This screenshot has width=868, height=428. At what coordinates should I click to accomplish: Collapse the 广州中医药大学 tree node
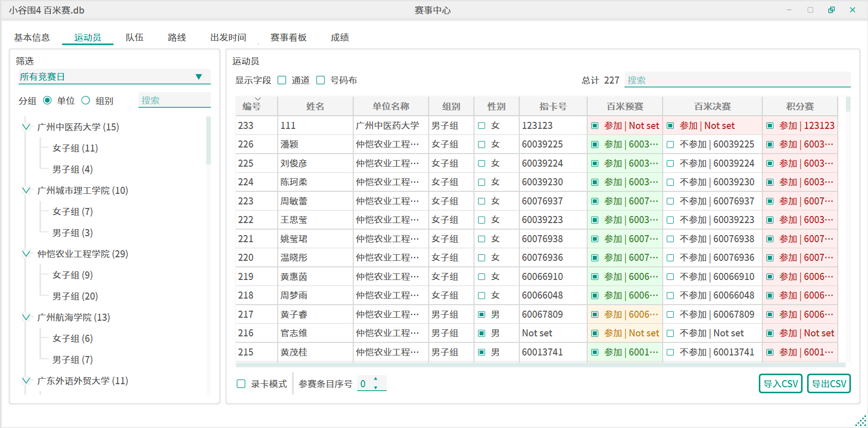(x=26, y=127)
